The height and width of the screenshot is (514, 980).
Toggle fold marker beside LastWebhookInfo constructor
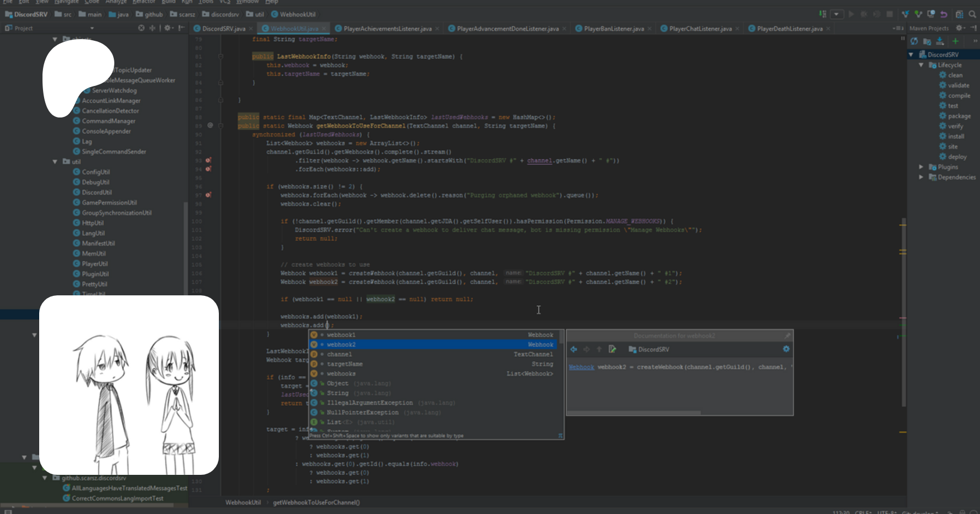pos(220,56)
